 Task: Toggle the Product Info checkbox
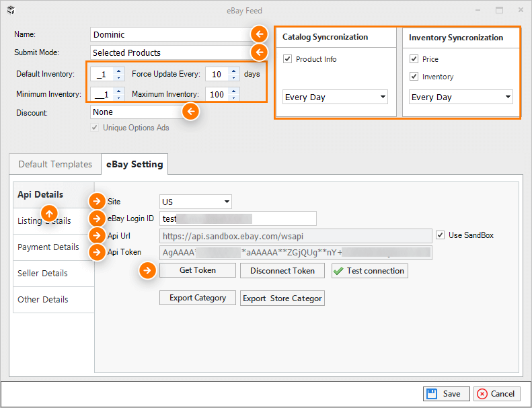click(287, 59)
